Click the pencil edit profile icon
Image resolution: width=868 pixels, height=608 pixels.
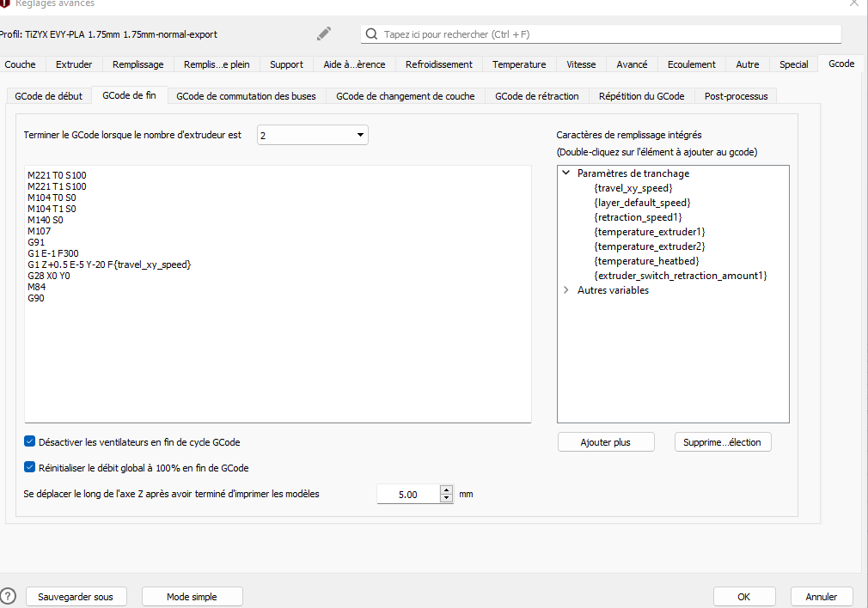click(324, 33)
